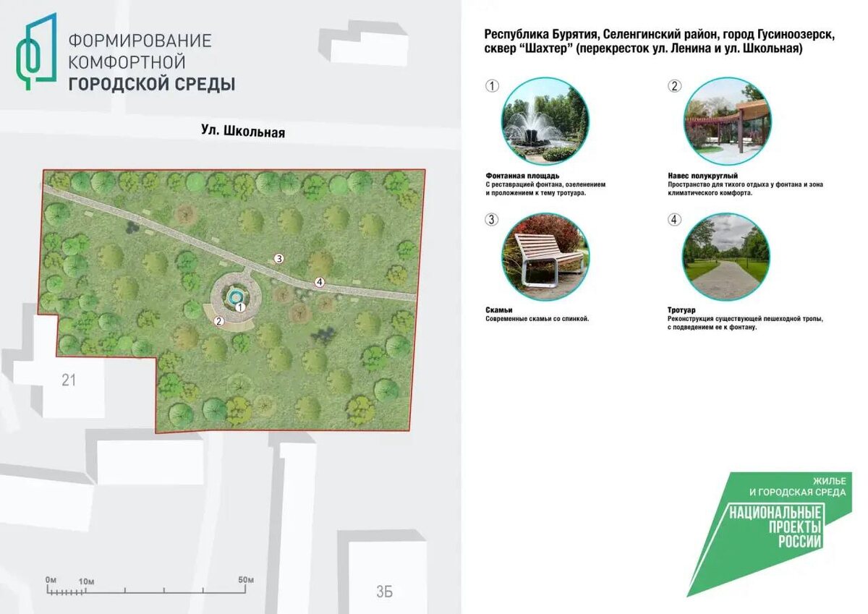
Task: Click the turquoise fountain ring on the map
Action: [x=234, y=297]
